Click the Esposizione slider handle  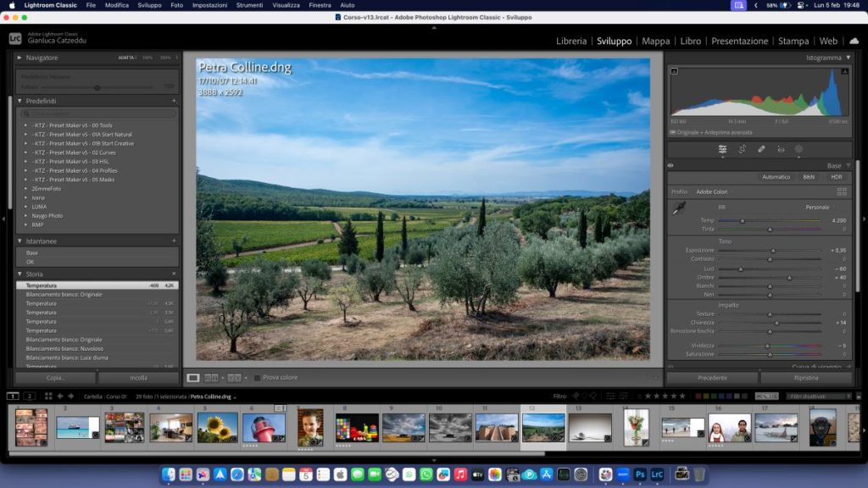pos(773,251)
